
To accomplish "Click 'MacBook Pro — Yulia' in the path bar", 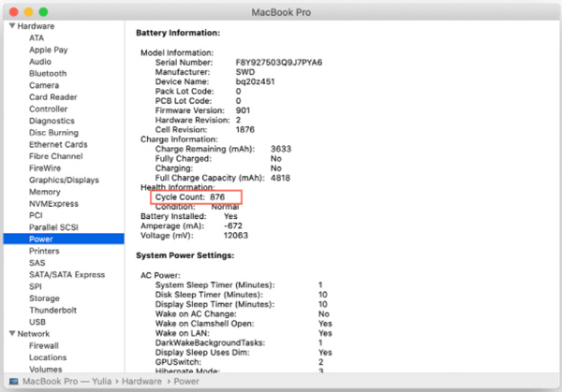I will coord(67,382).
